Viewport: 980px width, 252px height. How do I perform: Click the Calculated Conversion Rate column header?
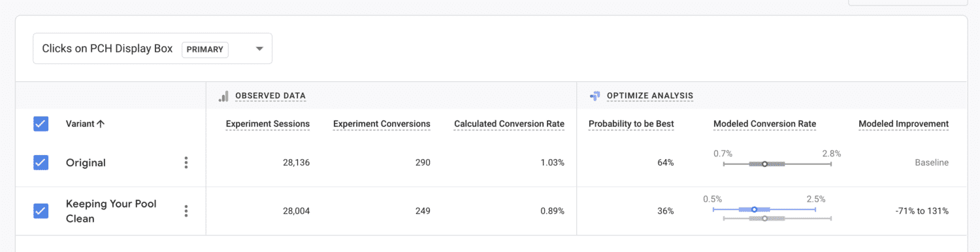point(510,124)
